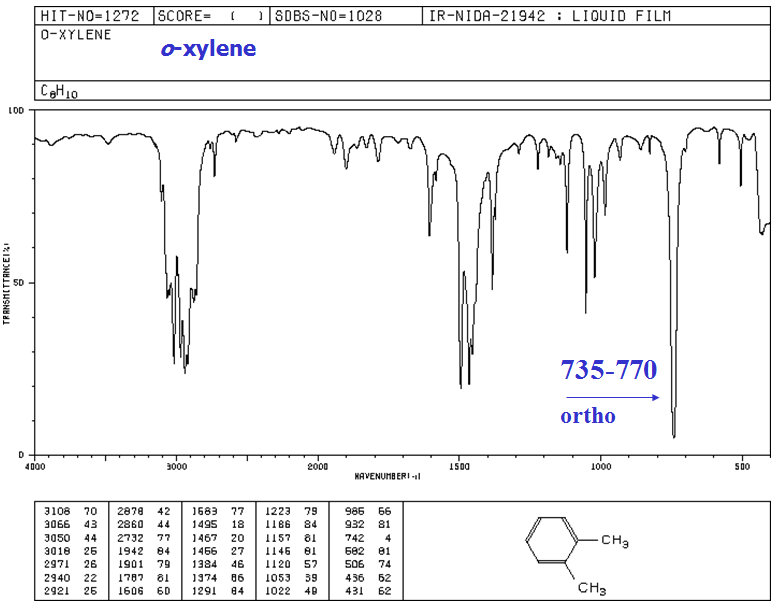The height and width of the screenshot is (602, 782).
Task: Click the 4000 tick label on wavenumber axis
Action: pyautogui.click(x=35, y=466)
